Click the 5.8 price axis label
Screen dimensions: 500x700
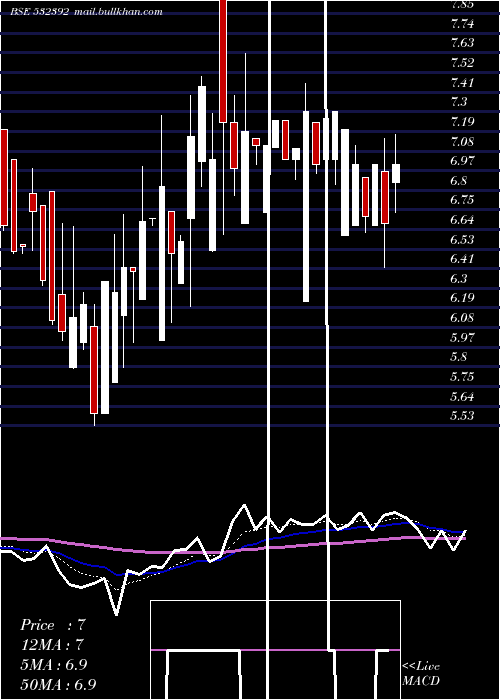(459, 357)
